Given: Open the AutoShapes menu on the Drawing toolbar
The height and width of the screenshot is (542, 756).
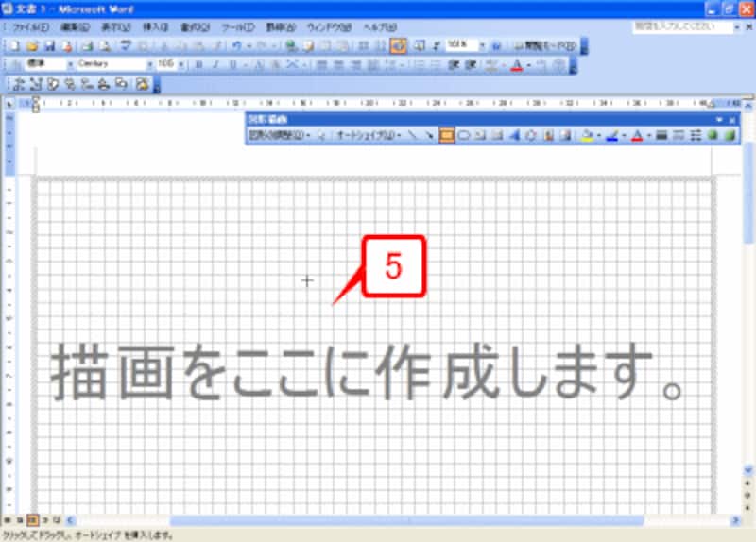Looking at the screenshot, I should coord(369,135).
